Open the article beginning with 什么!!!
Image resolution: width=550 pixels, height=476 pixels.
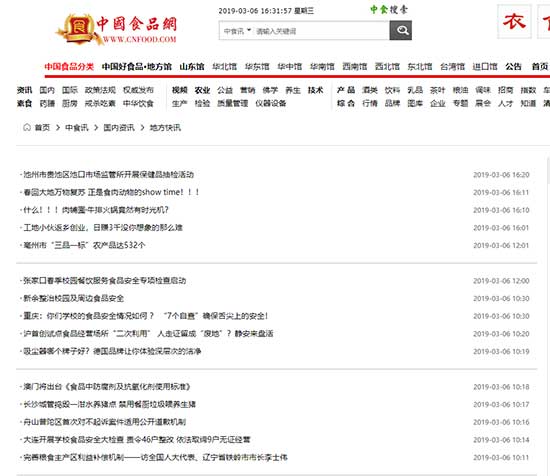tap(96, 210)
